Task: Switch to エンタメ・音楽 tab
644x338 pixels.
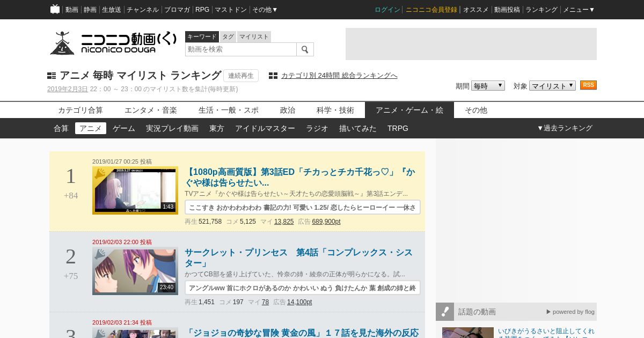Action: click(x=151, y=110)
